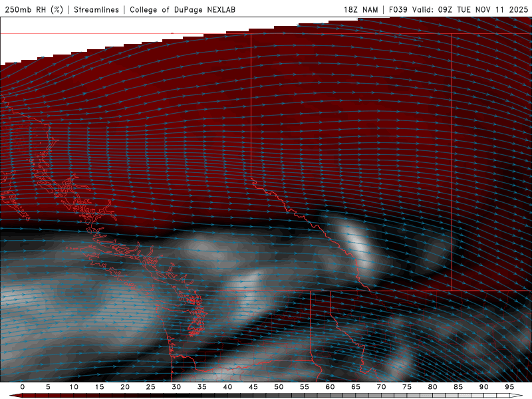Click the "Valid: 09Z TUE NOV 11 2025" text

pos(470,10)
